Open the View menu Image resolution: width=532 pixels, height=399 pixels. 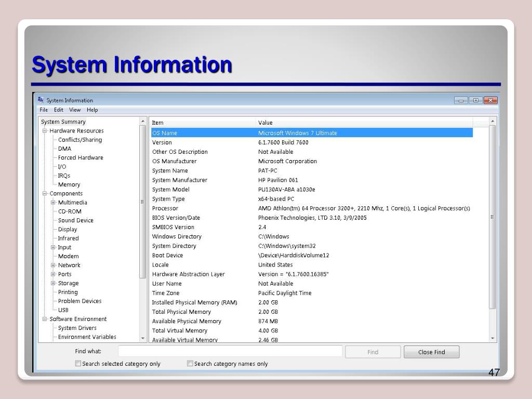(x=75, y=110)
